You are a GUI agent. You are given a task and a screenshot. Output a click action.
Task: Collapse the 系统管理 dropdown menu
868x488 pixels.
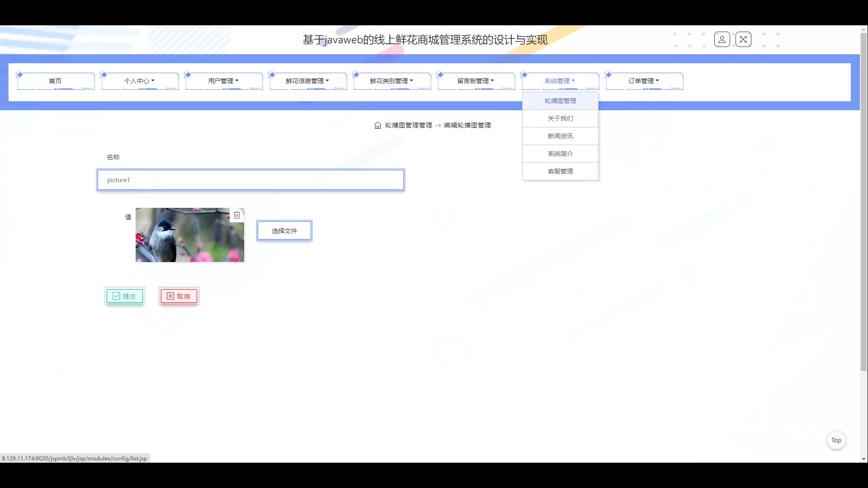pyautogui.click(x=560, y=81)
